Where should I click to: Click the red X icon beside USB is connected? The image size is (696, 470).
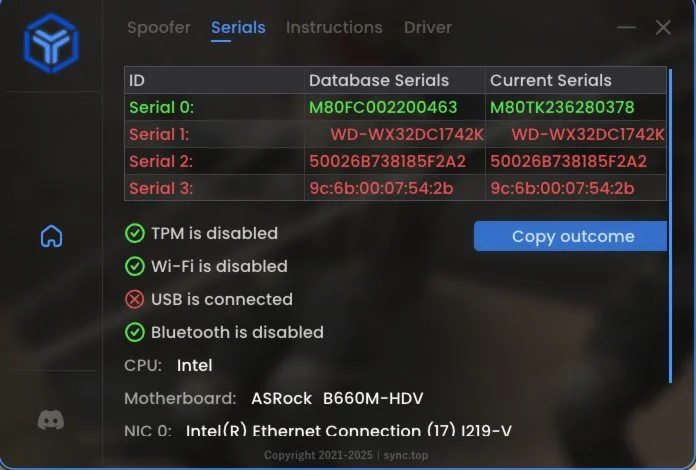pos(135,299)
